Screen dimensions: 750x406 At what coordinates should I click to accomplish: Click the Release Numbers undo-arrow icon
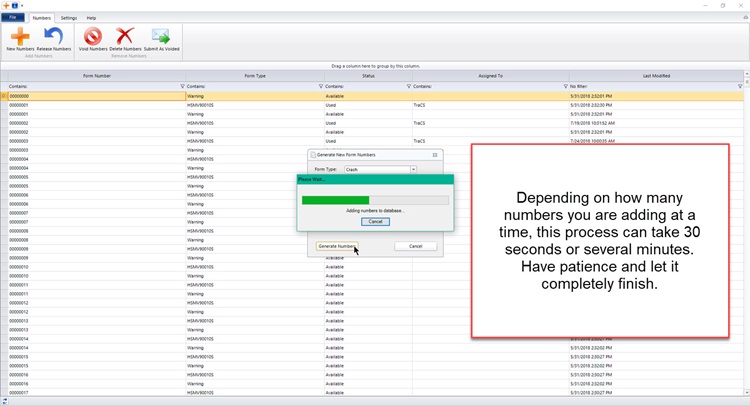click(53, 37)
